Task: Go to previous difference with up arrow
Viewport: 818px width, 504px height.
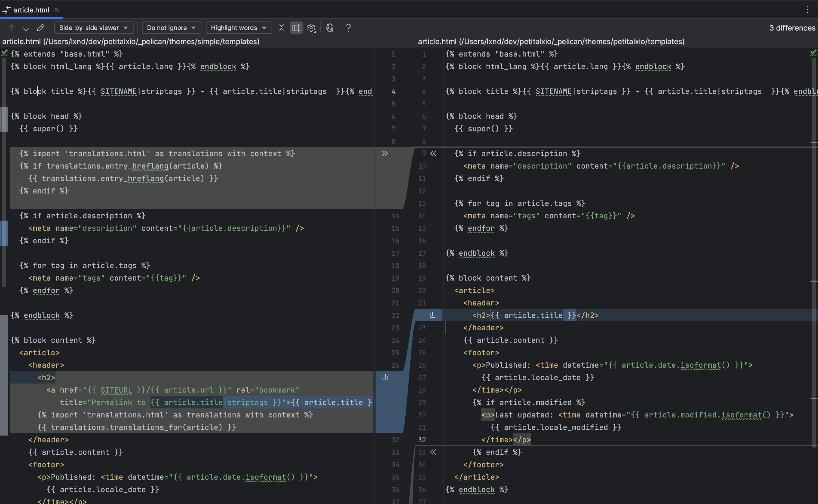Action: [x=11, y=28]
